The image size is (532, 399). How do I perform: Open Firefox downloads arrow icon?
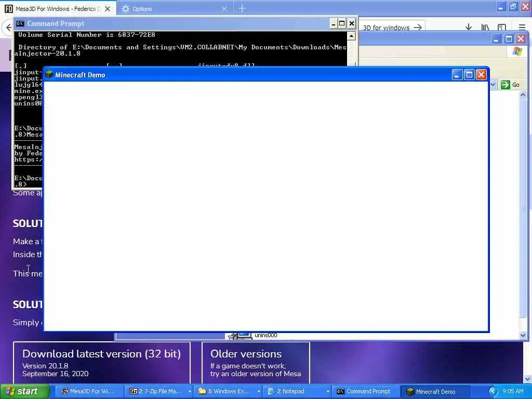469,27
